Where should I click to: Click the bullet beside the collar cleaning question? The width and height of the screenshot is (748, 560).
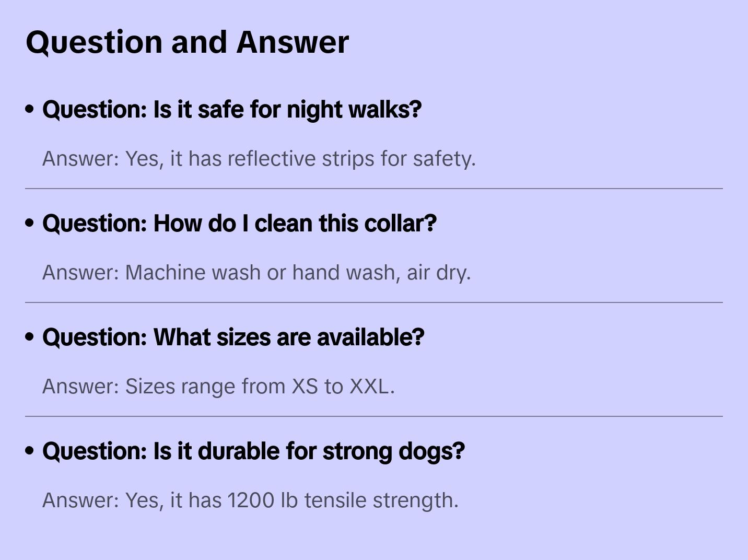click(x=30, y=223)
